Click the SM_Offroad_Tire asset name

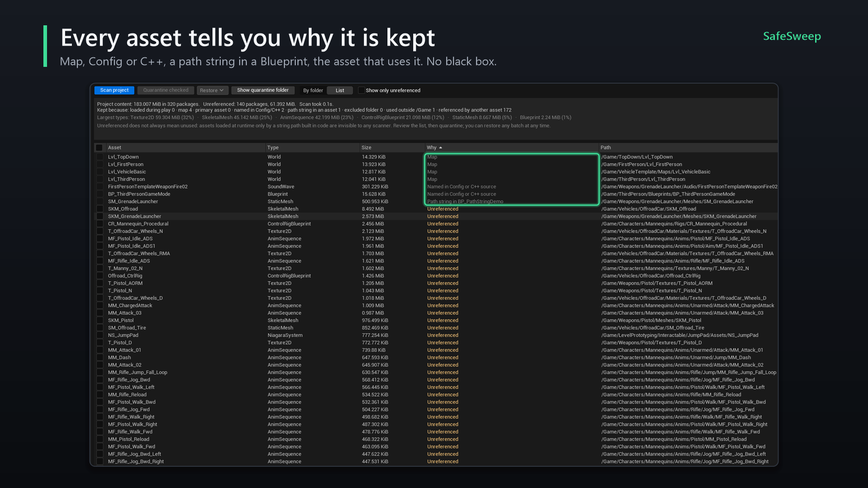[x=127, y=328]
